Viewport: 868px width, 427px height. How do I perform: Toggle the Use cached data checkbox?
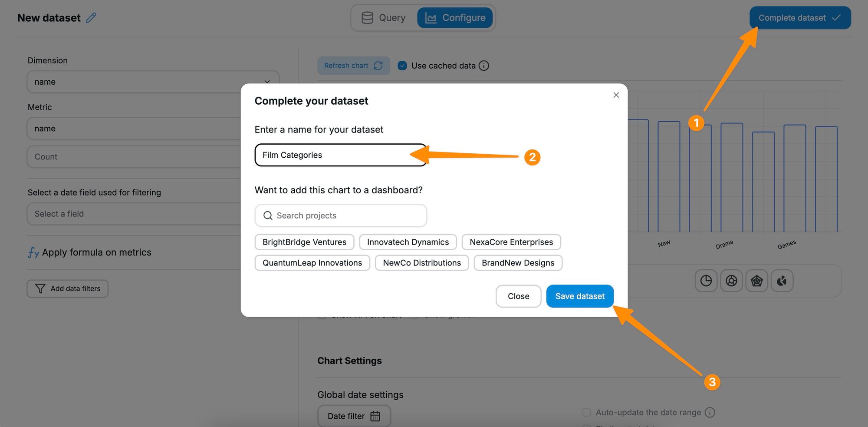tap(402, 66)
